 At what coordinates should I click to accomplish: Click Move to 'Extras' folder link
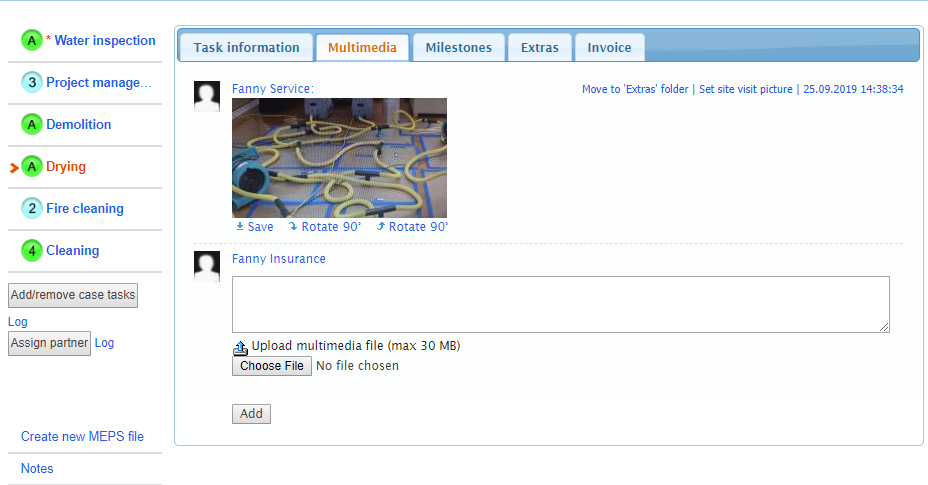(x=635, y=89)
